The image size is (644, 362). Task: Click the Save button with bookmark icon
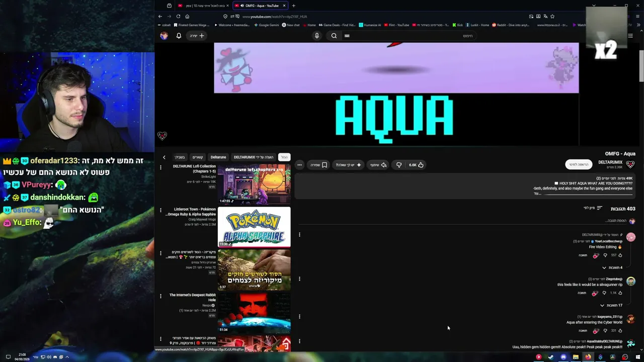tap(318, 165)
